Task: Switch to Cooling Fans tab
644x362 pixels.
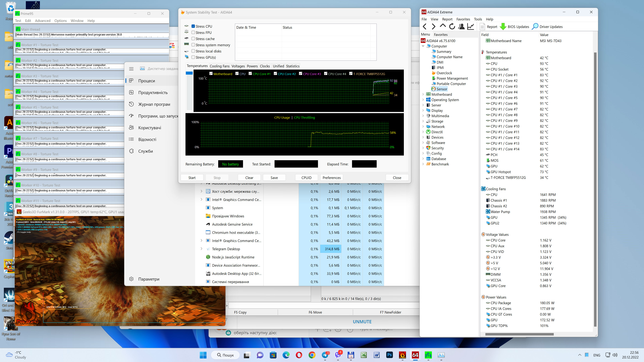Action: coord(220,66)
